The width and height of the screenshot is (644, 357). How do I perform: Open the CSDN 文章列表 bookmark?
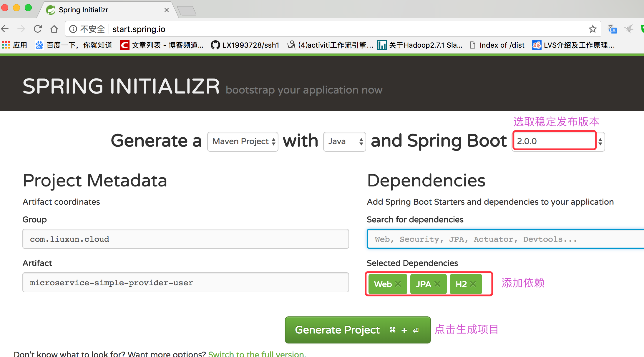pyautogui.click(x=162, y=45)
